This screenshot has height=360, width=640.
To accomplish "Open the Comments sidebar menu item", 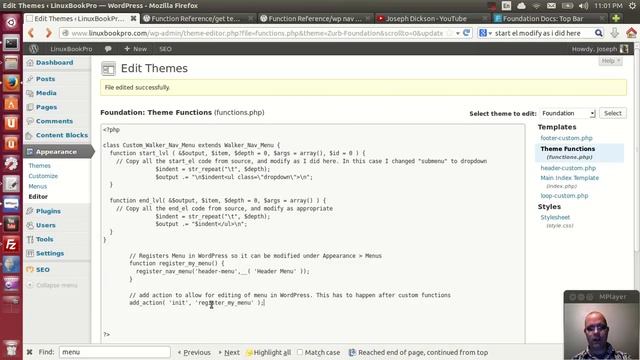I will tap(54, 121).
